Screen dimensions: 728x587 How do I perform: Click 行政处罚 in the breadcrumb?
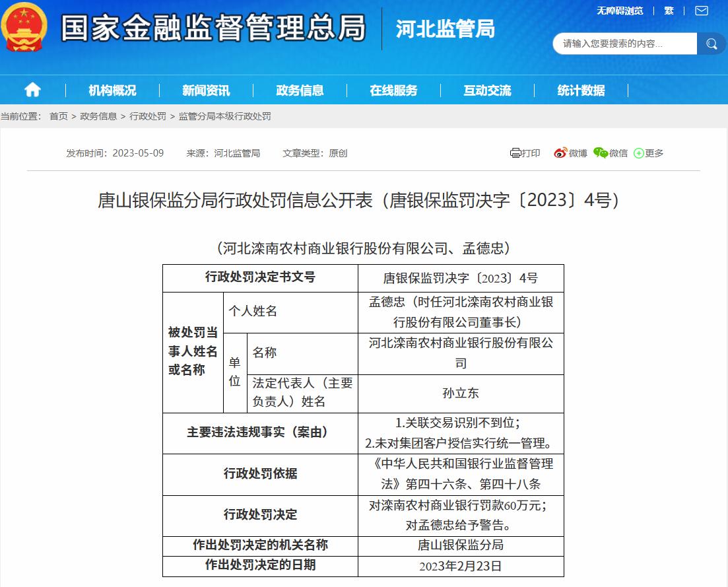point(148,116)
